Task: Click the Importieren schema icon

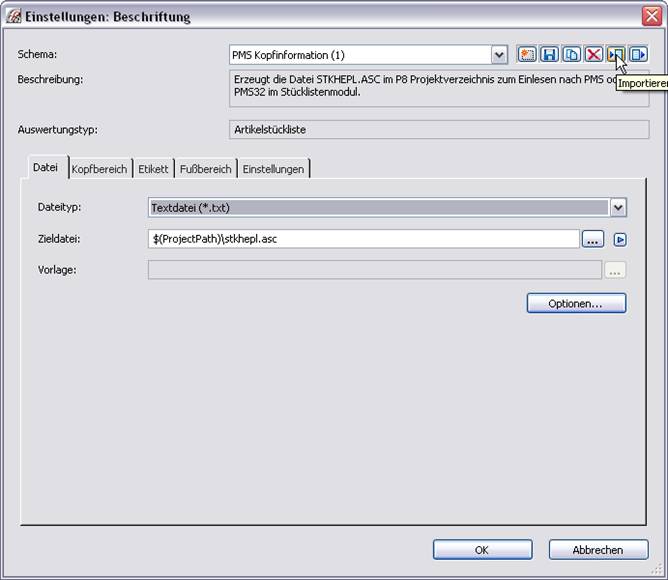Action: coord(615,55)
